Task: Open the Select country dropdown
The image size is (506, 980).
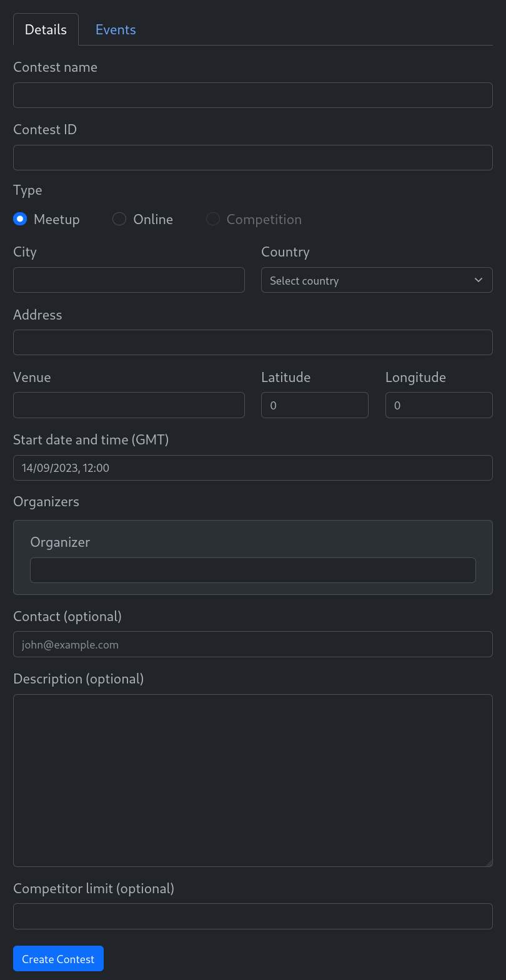Action: pos(376,280)
